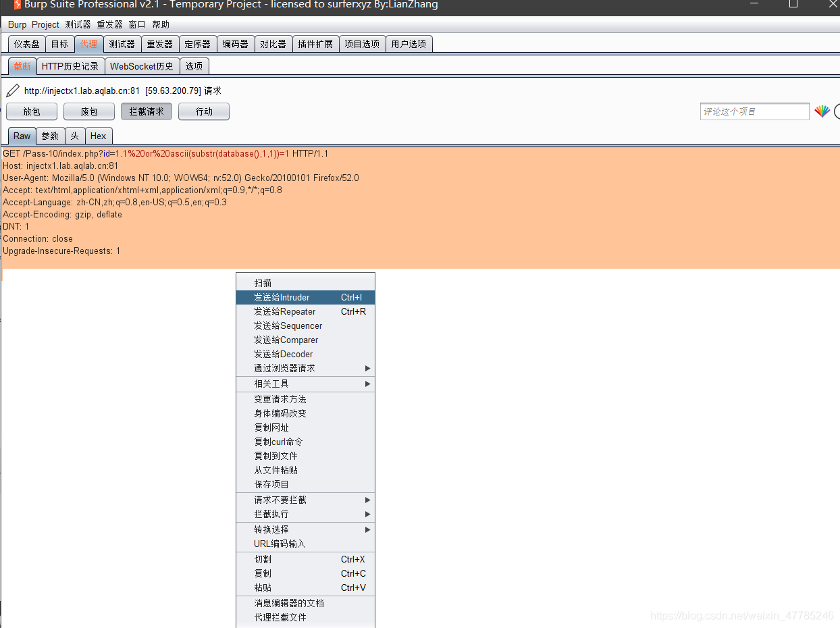Switch to the 重发器 main tab
Image resolution: width=840 pixels, height=628 pixels.
[x=159, y=44]
